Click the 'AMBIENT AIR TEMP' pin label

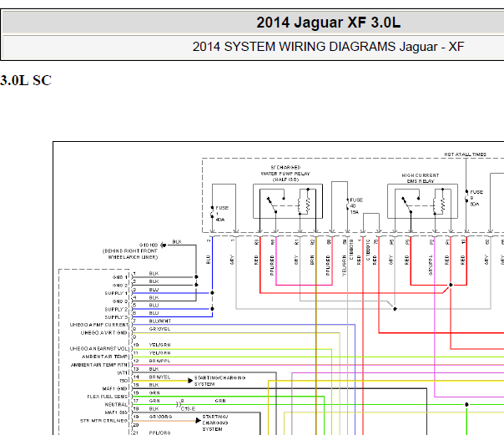coord(105,357)
